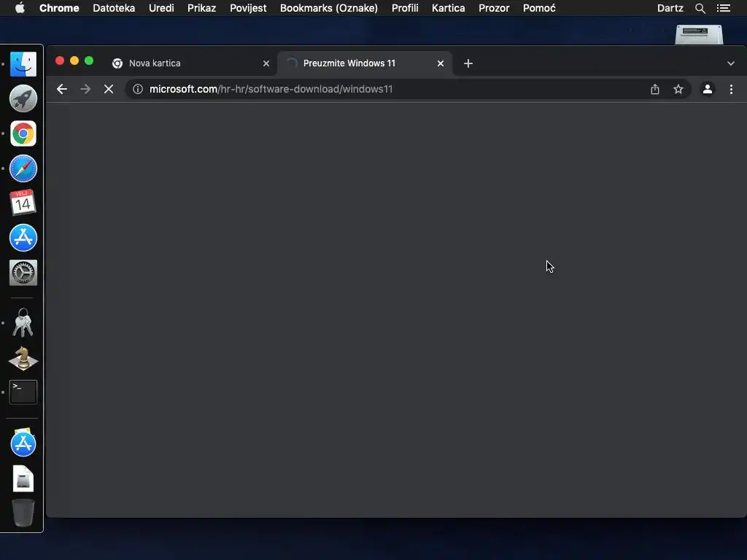View site information icon in address bar
Viewport: 747px width, 560px height.
click(x=138, y=89)
